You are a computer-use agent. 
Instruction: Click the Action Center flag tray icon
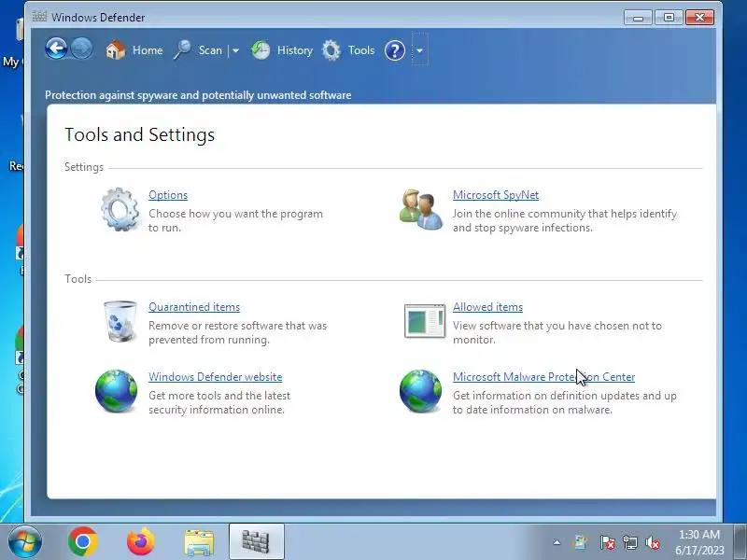coord(607,542)
